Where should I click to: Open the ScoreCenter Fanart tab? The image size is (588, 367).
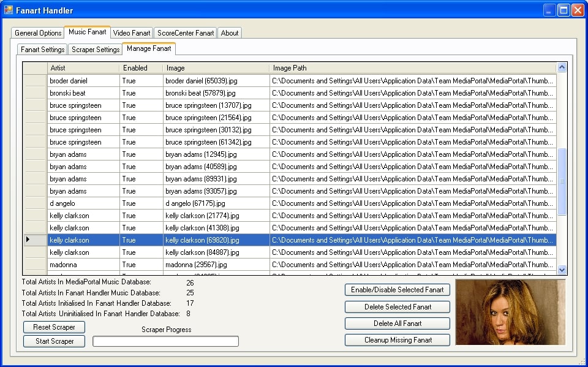pos(186,33)
